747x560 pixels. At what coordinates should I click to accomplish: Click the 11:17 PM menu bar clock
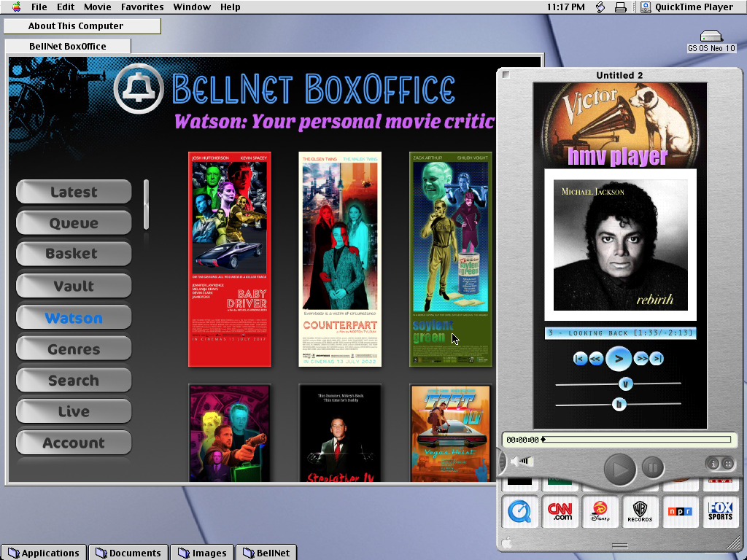click(x=565, y=7)
